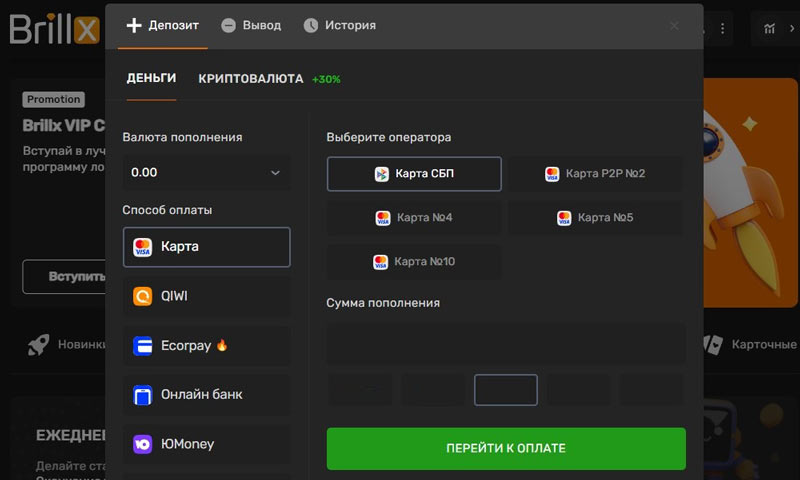Close the deposit dialog with X
This screenshot has height=480, width=800.
pos(674,25)
